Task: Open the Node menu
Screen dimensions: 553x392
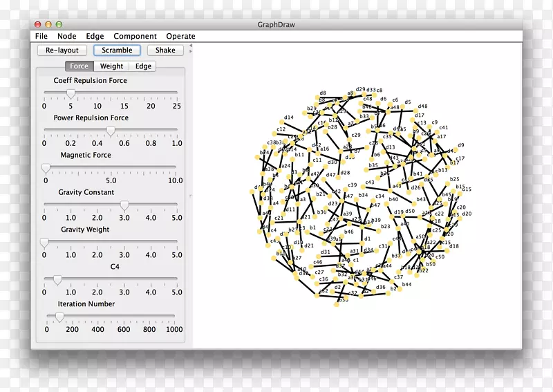Action: tap(67, 36)
